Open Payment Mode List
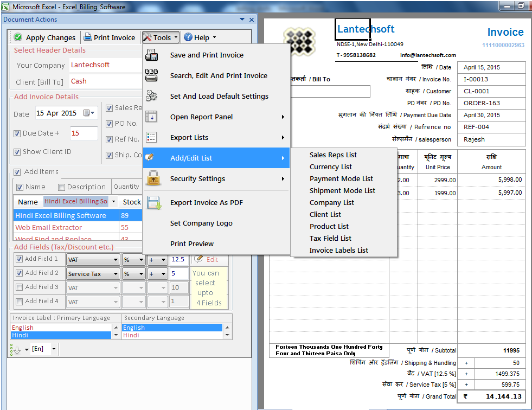This screenshot has width=532, height=410. 344,178
